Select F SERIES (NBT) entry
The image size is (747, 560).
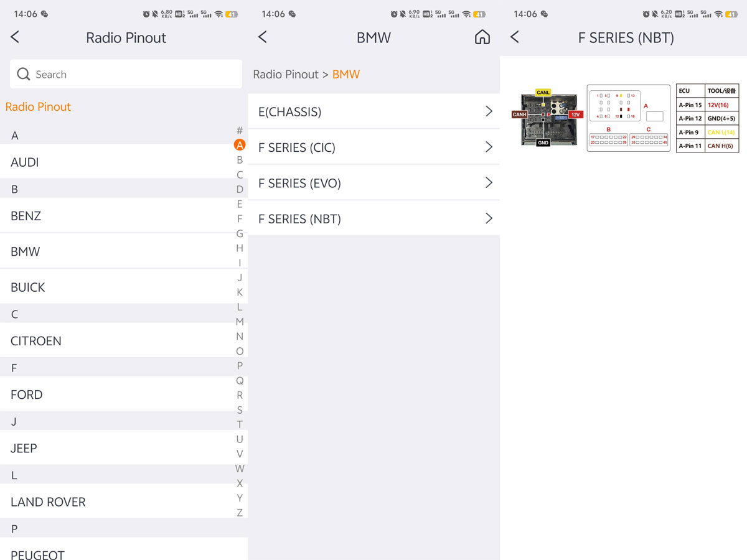(x=374, y=218)
